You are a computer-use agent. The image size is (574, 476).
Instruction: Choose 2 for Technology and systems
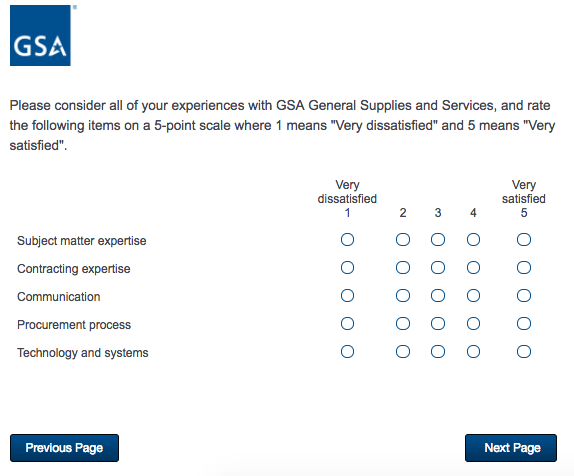click(403, 352)
